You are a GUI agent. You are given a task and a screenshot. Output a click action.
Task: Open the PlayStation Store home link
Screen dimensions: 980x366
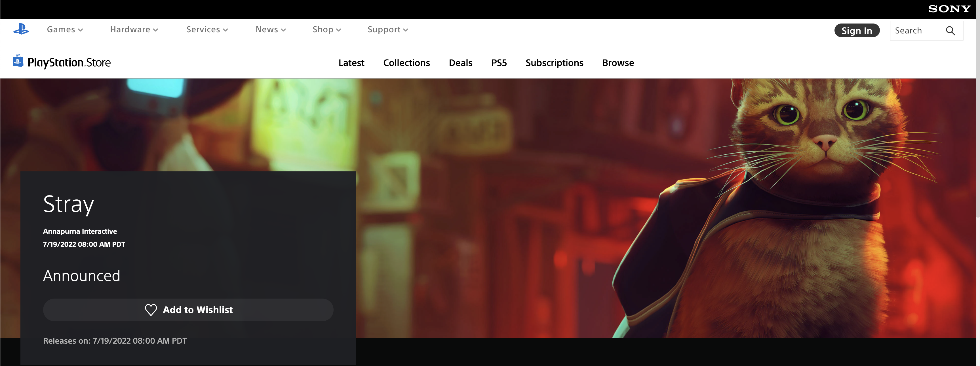point(62,61)
